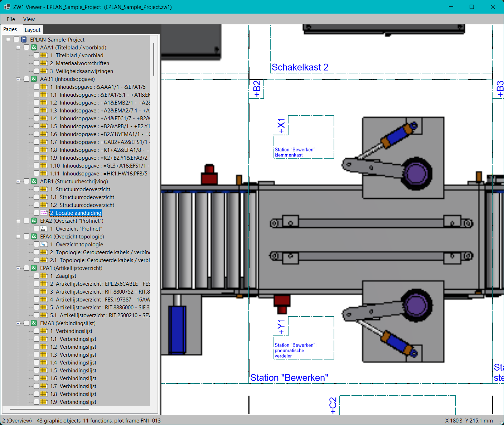Collapse the ADB1 (Structuurbeschrijving) node

tap(18, 182)
